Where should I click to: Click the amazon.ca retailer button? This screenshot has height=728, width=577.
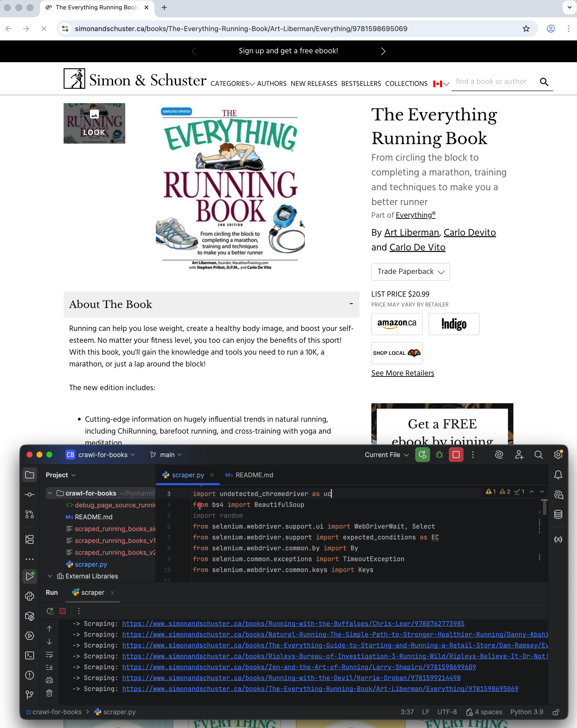pyautogui.click(x=397, y=324)
